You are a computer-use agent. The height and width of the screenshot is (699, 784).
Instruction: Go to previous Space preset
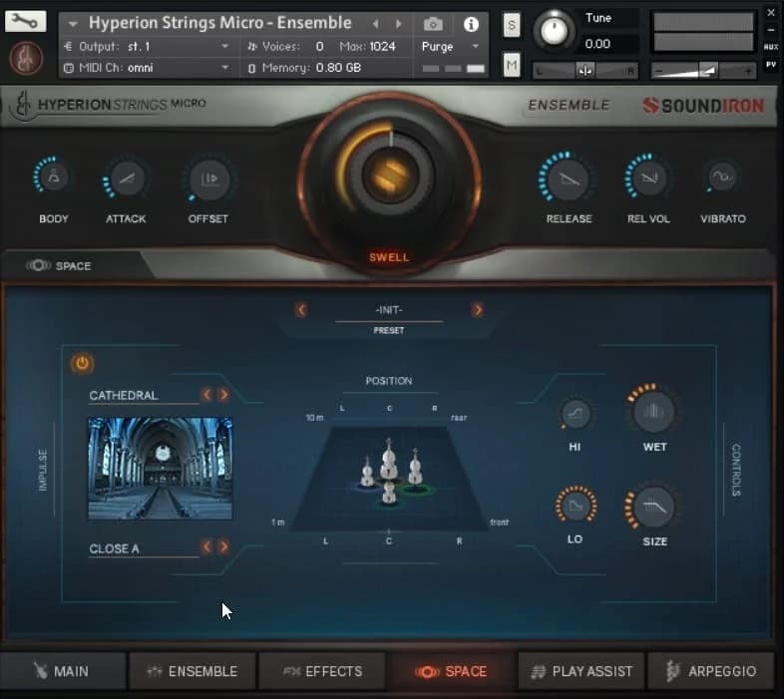301,310
